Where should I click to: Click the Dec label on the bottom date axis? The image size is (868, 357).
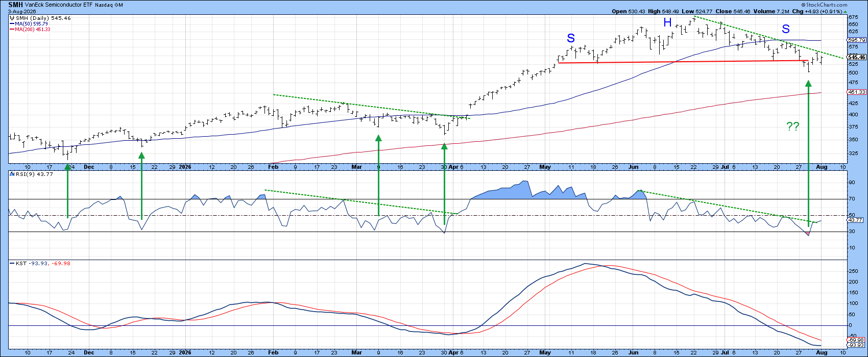tap(89, 352)
